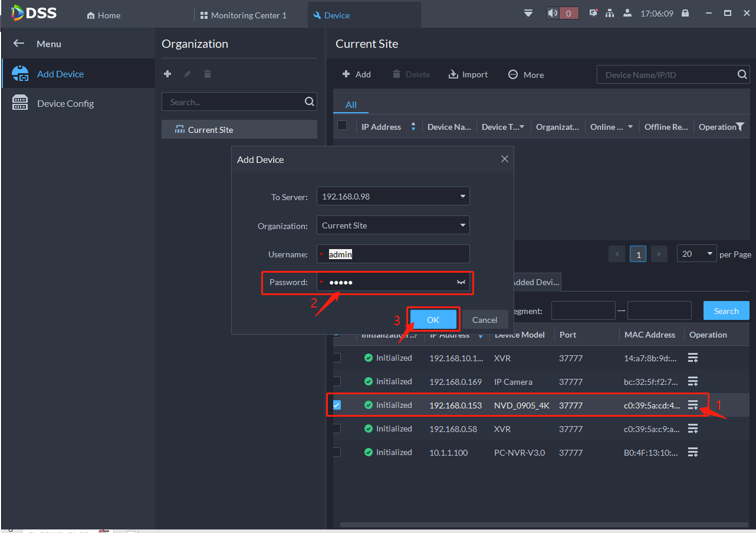The height and width of the screenshot is (533, 756).
Task: Click add icon for 192.168.10.1 XVR row
Action: [693, 358]
